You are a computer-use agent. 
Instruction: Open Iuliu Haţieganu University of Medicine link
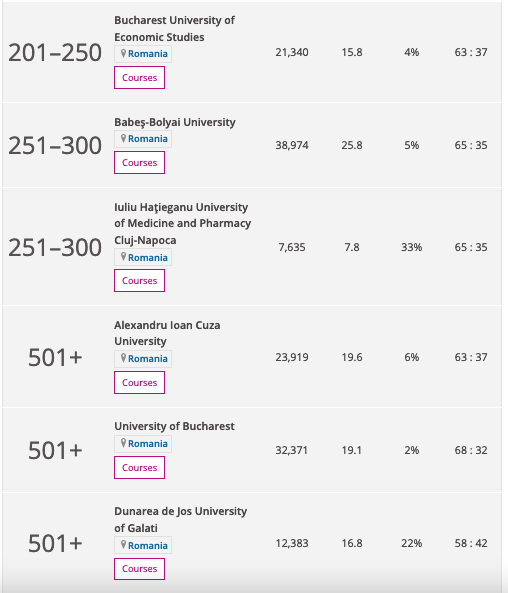click(182, 224)
